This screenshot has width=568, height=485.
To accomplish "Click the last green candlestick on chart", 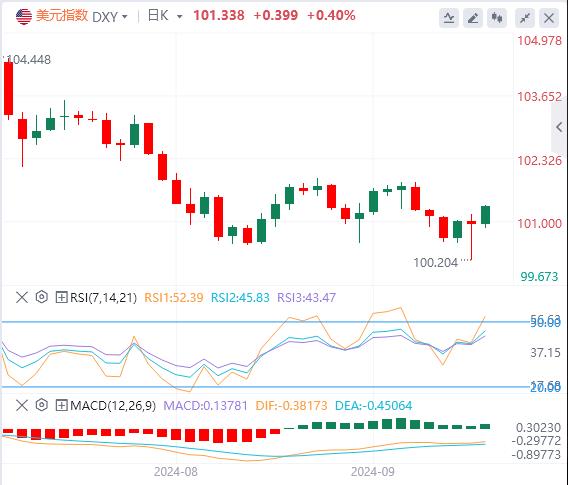I will click(485, 215).
